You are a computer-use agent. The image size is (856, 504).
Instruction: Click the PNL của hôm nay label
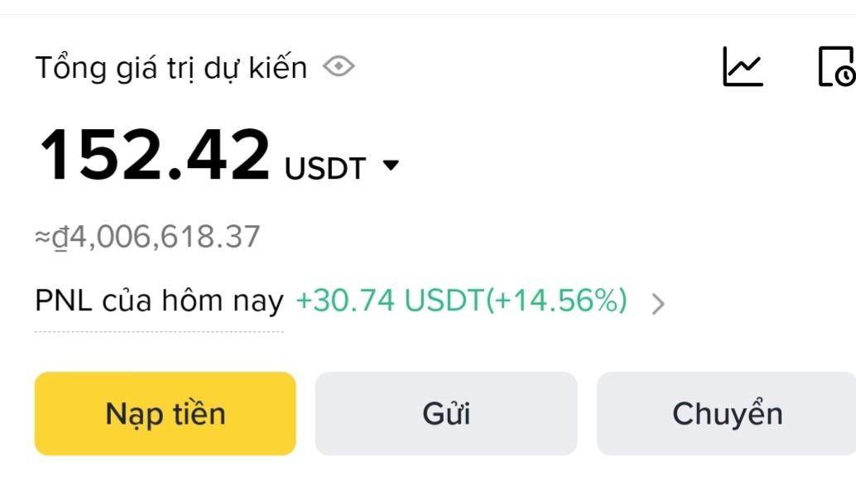159,300
